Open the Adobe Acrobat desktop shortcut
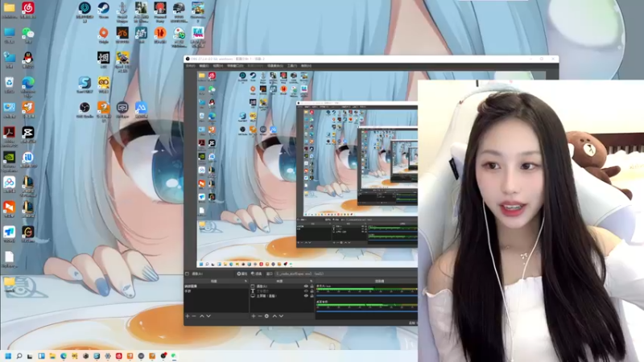The image size is (644, 362). point(9,133)
